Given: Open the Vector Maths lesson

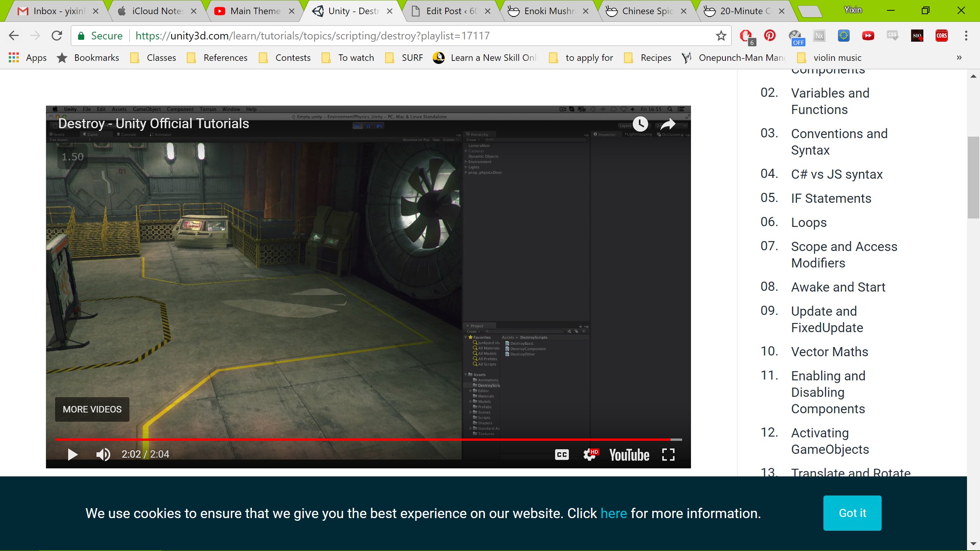Looking at the screenshot, I should (830, 352).
